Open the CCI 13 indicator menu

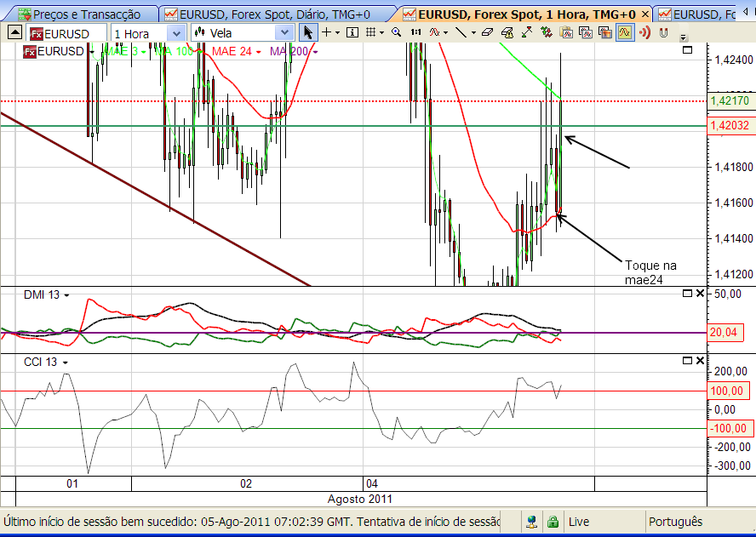(x=65, y=363)
